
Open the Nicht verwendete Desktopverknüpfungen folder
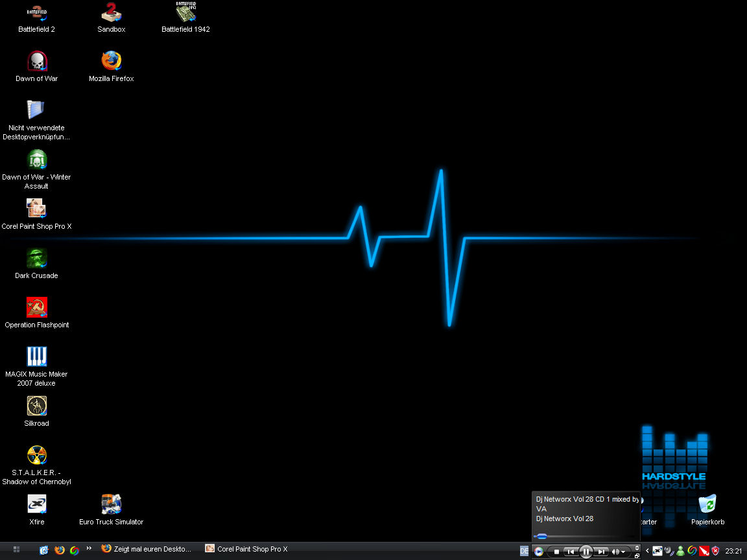[x=36, y=120]
